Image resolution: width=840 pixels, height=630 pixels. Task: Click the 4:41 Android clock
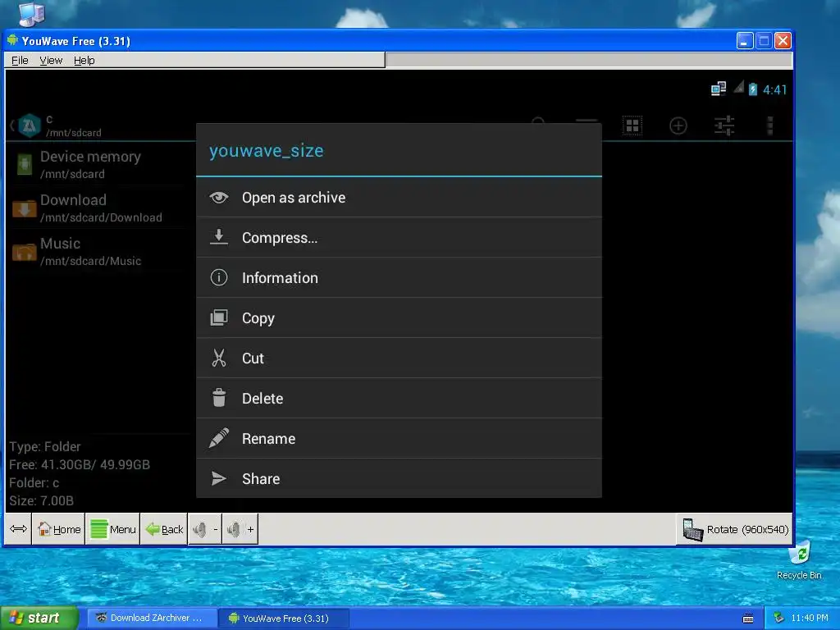pos(774,89)
